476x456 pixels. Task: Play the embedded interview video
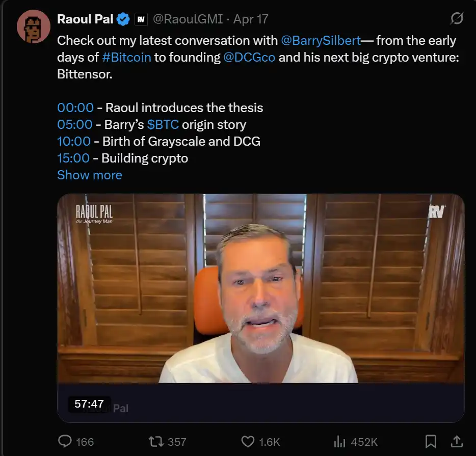260,301
